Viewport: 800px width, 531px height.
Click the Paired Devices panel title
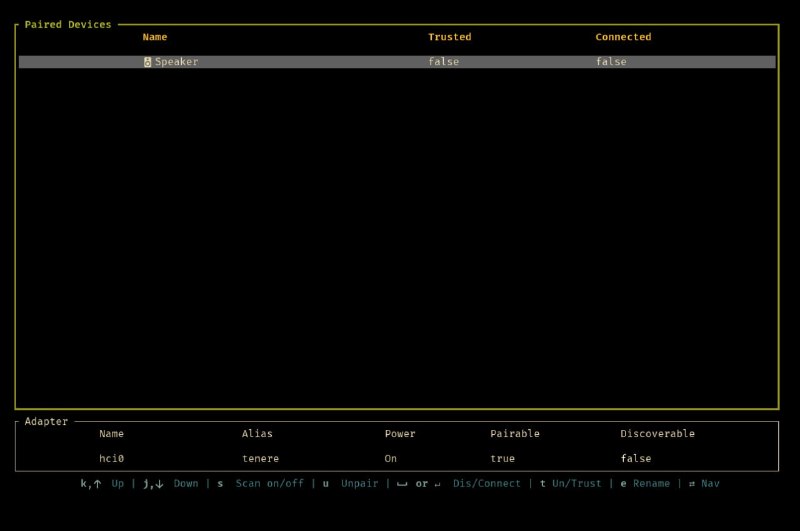(x=68, y=24)
